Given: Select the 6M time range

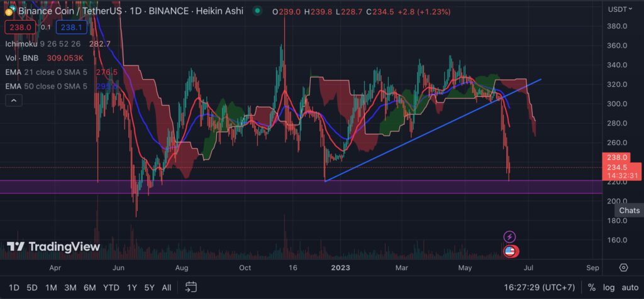Looking at the screenshot, I should [x=89, y=288].
